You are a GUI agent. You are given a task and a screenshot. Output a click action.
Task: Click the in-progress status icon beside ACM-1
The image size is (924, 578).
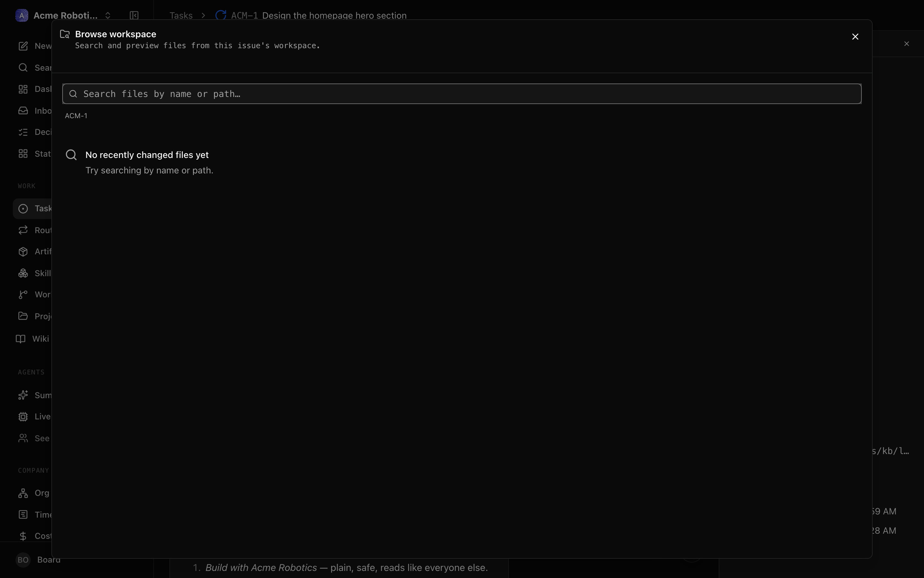pos(221,15)
